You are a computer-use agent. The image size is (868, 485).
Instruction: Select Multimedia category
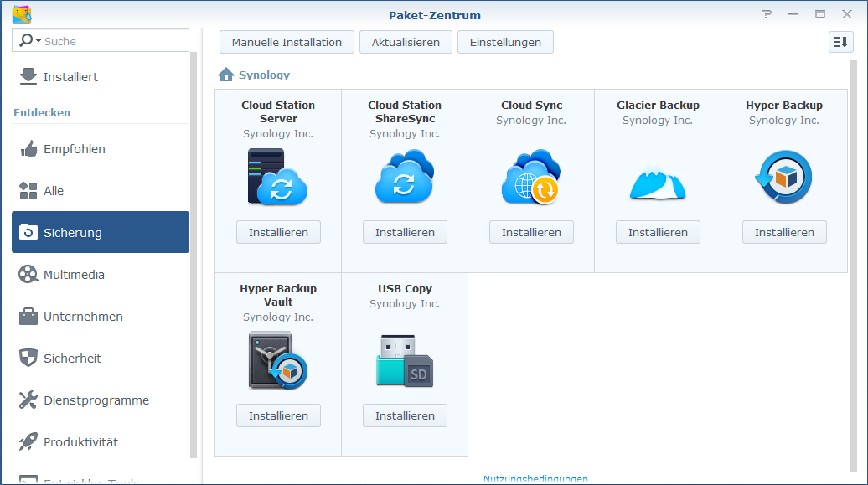101,275
